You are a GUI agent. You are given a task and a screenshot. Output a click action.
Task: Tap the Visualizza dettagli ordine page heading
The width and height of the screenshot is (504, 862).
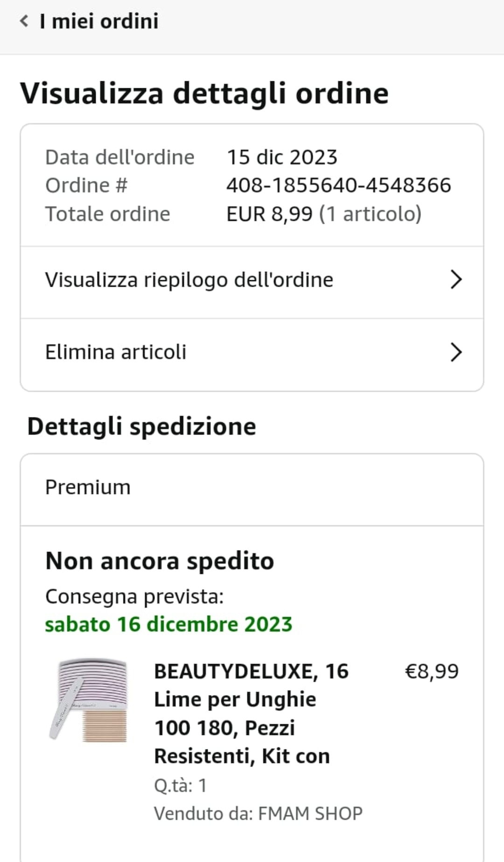(204, 93)
